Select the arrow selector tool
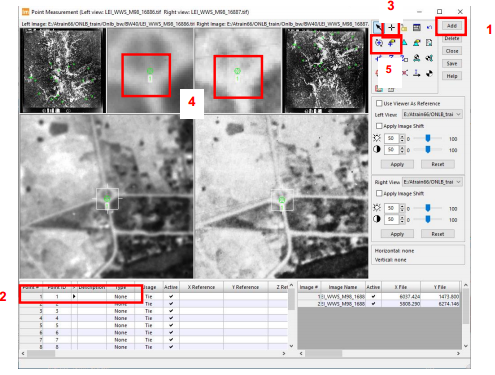The height and width of the screenshot is (375, 495). pos(378,28)
